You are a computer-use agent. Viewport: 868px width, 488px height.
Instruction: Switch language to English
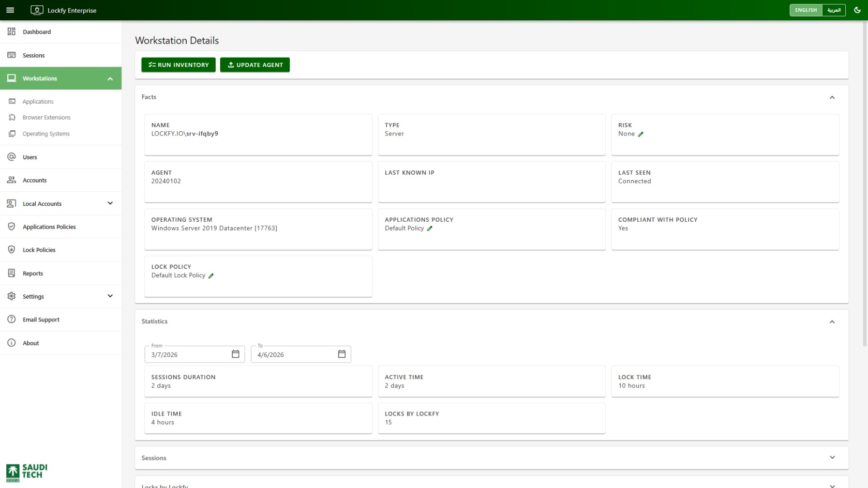pos(806,10)
